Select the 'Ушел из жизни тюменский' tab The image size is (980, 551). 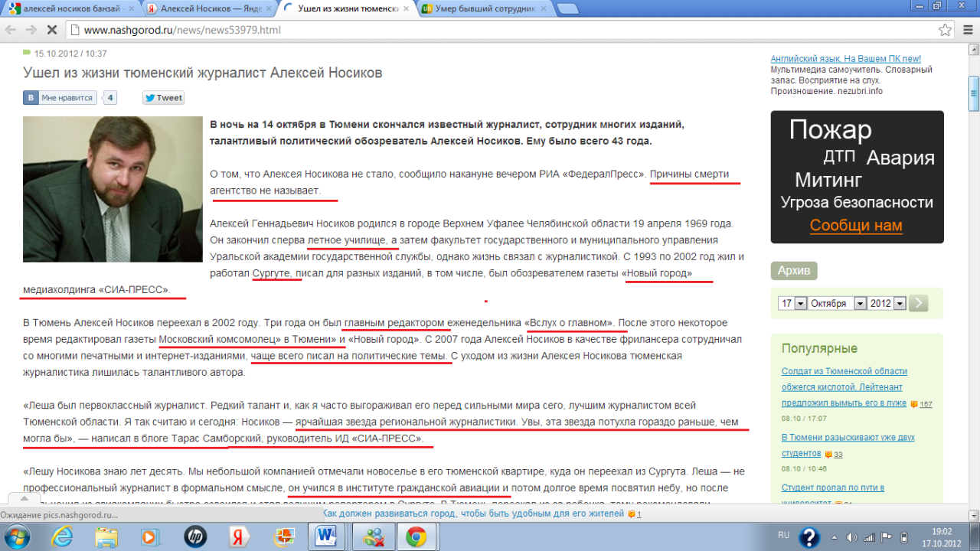(346, 9)
